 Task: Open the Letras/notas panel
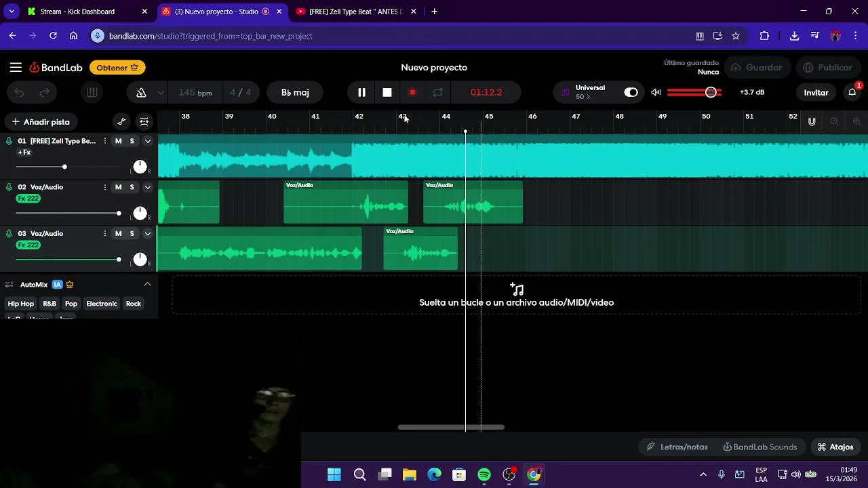[677, 447]
